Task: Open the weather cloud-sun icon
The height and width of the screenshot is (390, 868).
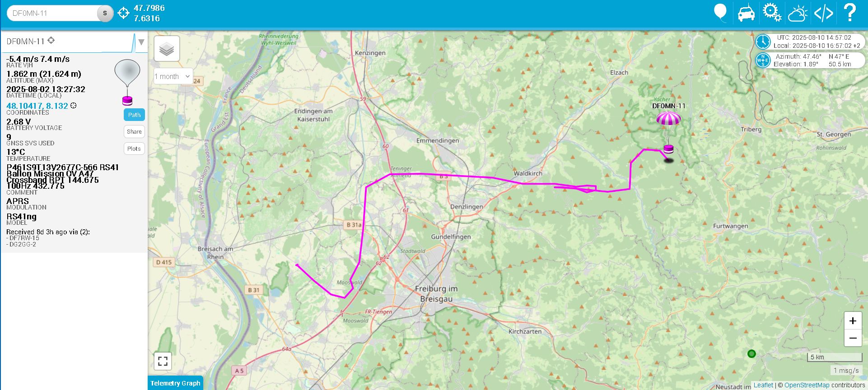Action: tap(798, 13)
